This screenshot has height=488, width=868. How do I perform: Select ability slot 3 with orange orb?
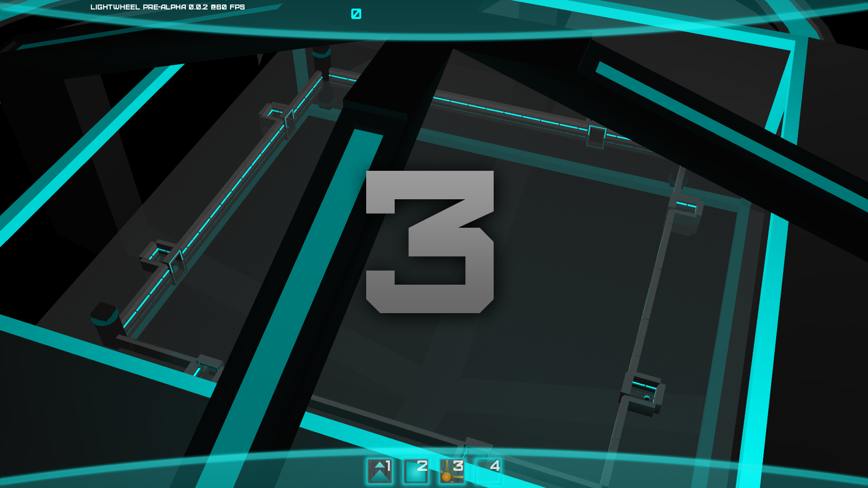click(452, 471)
